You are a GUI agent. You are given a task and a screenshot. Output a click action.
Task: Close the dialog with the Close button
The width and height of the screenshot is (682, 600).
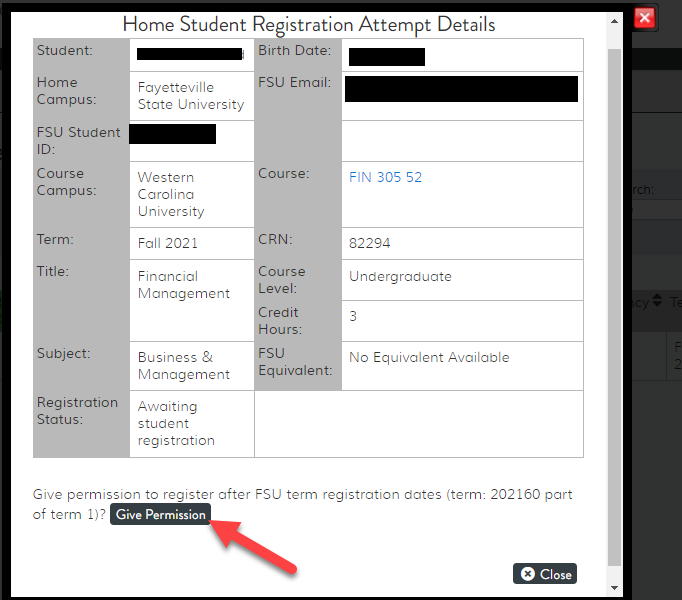coord(545,574)
